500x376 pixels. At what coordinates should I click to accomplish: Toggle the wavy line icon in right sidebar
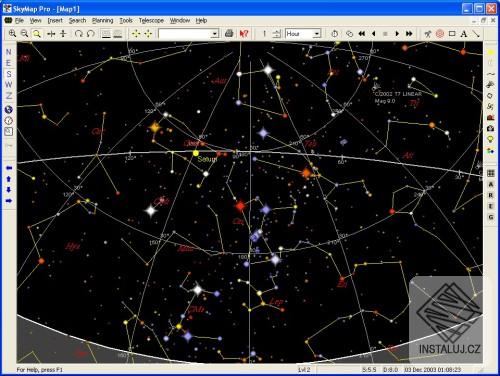(x=490, y=74)
